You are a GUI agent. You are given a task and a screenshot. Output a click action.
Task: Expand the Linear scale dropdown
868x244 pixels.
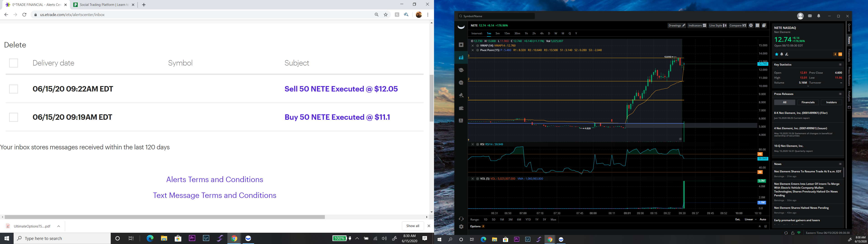click(750, 219)
